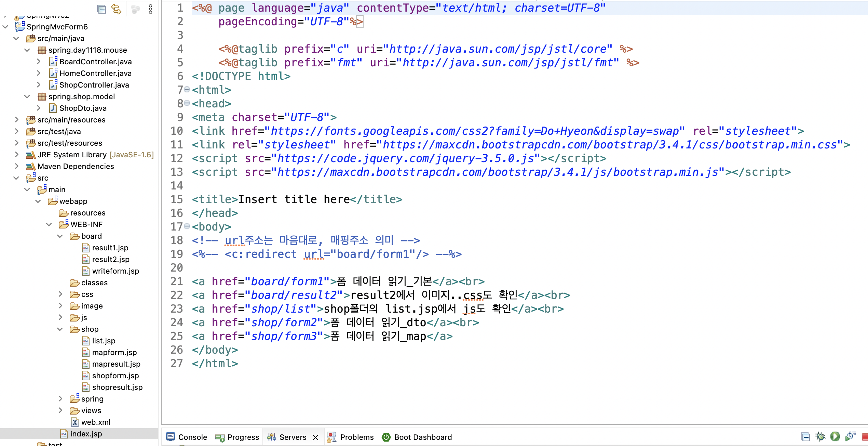Click Servers view collapse icon at bottom right
The image size is (868, 446).
coord(805,437)
